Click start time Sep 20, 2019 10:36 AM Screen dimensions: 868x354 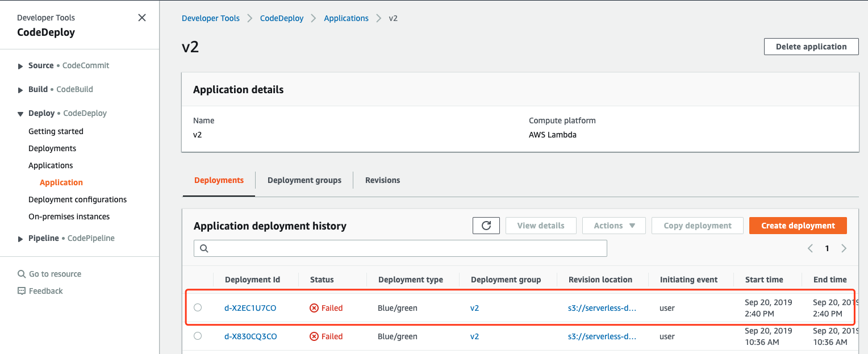point(769,336)
